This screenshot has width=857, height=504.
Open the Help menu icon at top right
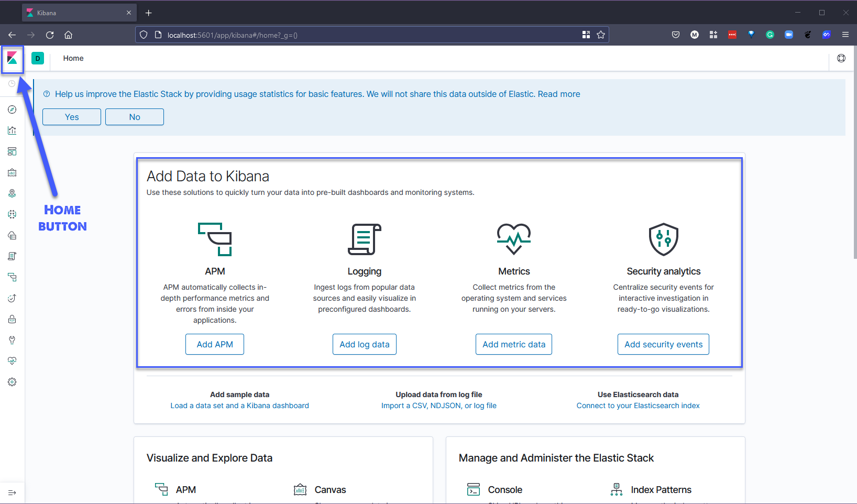click(x=841, y=58)
